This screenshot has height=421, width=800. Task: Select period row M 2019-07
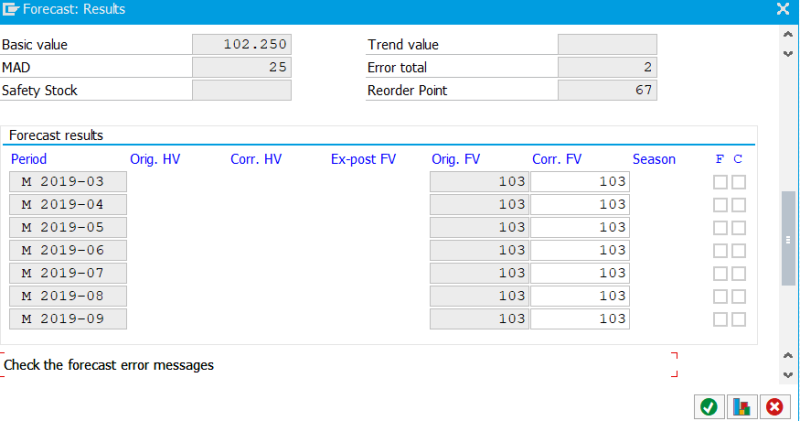[x=68, y=273]
